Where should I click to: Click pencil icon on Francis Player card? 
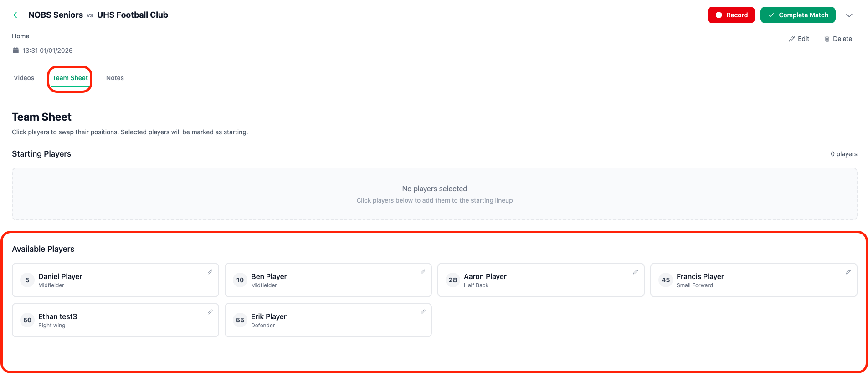point(848,272)
